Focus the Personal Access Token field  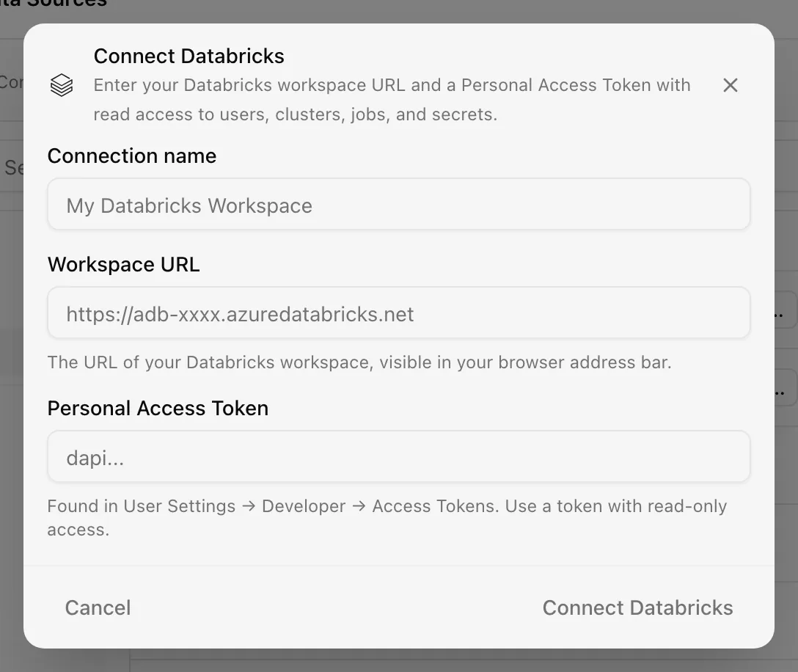pos(398,456)
